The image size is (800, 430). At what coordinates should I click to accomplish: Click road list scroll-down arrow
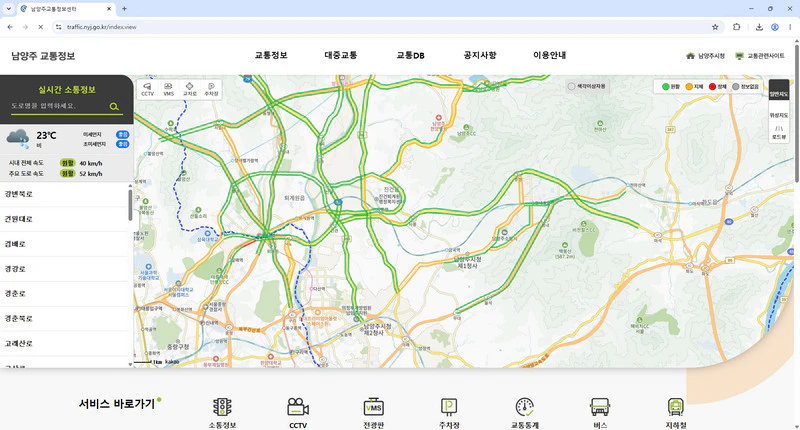pyautogui.click(x=130, y=364)
